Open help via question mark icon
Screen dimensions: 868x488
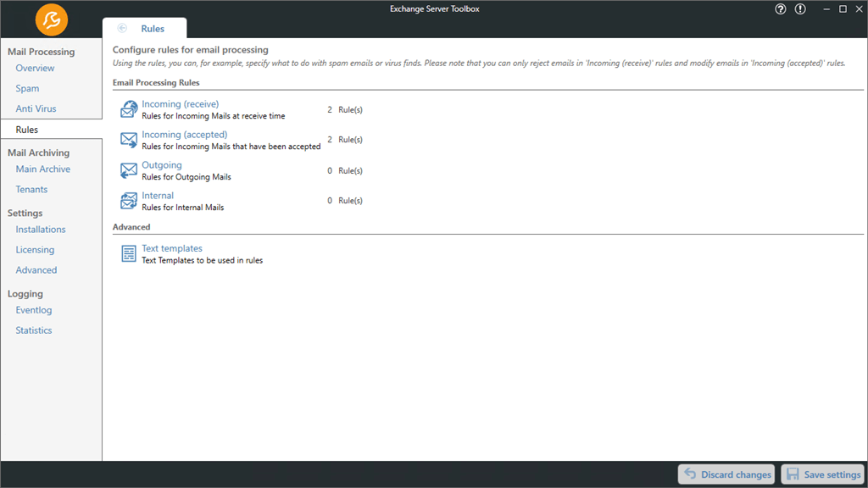click(x=781, y=9)
